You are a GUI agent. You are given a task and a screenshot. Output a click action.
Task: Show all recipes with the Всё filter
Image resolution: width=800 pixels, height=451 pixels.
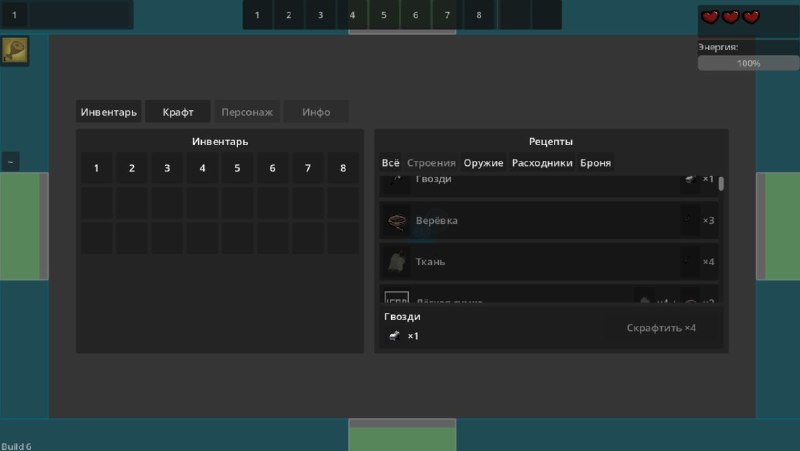coord(390,163)
